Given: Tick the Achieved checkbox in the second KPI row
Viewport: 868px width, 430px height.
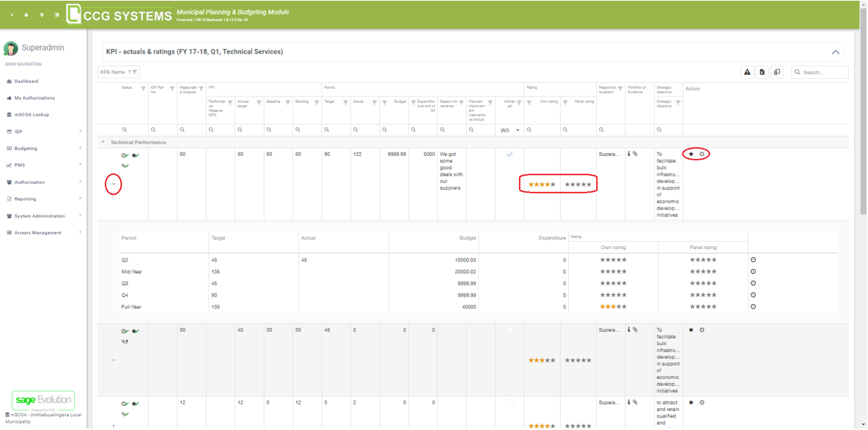Looking at the screenshot, I should coord(510,330).
